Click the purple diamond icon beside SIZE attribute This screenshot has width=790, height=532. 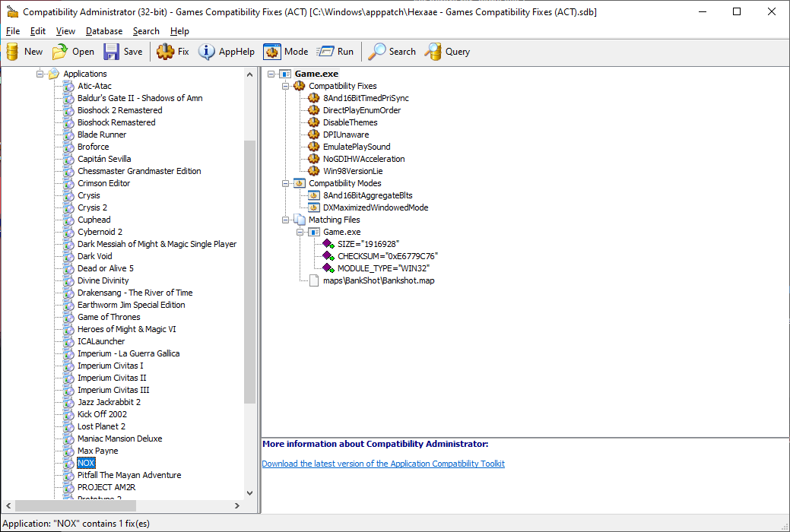[x=328, y=244]
